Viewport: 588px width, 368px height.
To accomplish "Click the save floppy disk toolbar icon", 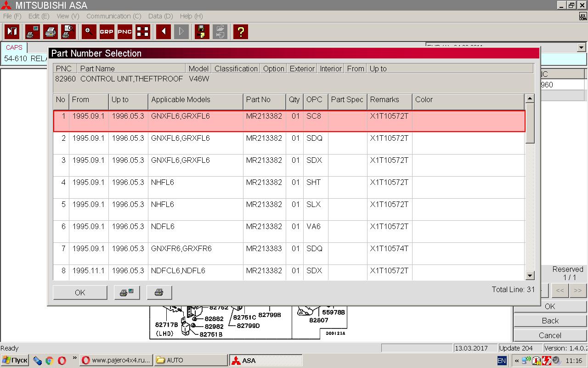I will (x=202, y=32).
